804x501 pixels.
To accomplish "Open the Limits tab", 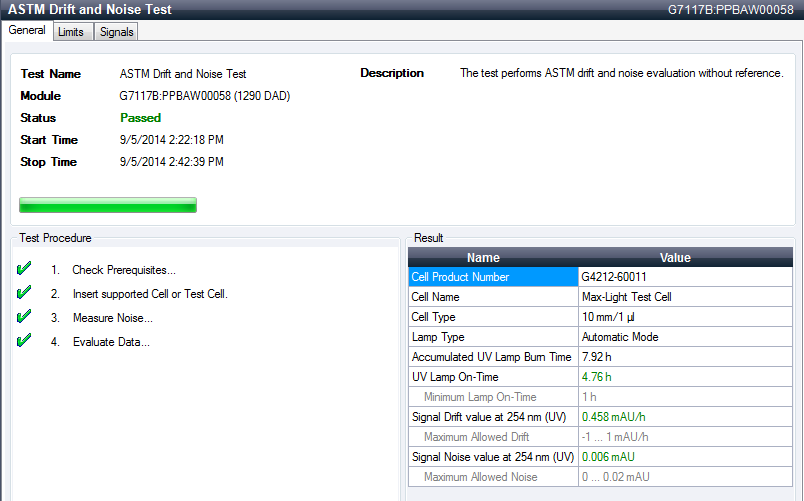I will [71, 32].
